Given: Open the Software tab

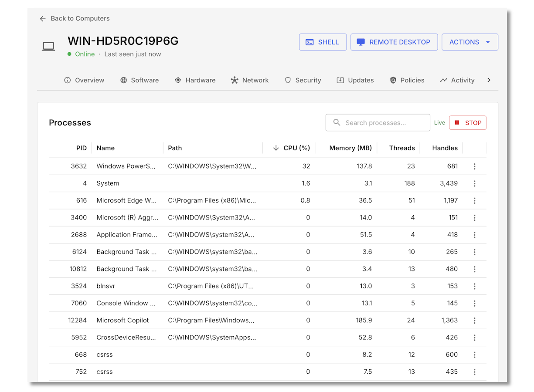Looking at the screenshot, I should [139, 80].
